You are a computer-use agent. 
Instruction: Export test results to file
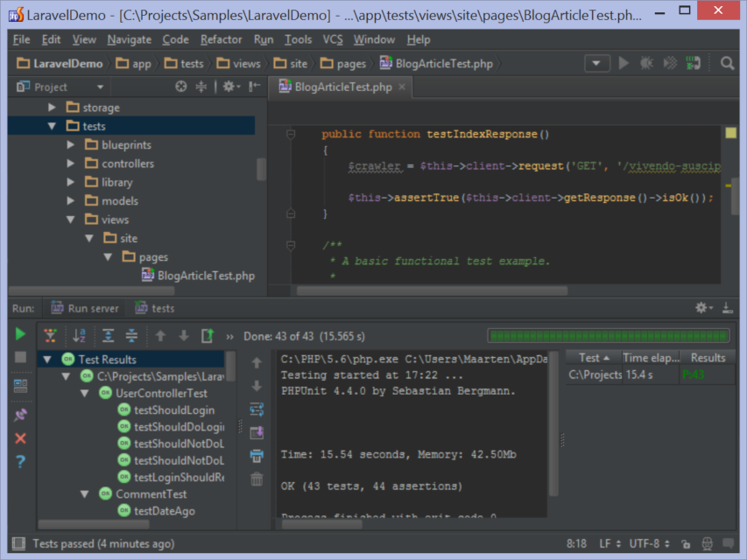tap(256, 432)
